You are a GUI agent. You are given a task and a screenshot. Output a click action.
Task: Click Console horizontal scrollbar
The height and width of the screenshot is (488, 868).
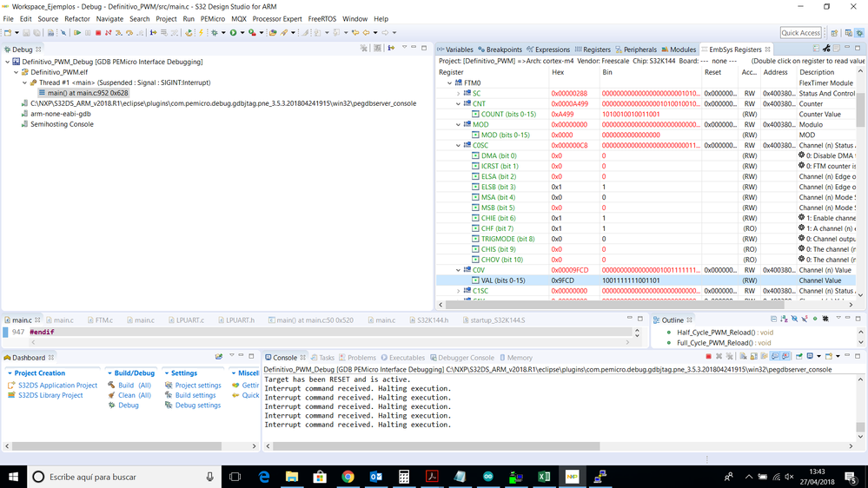(436, 446)
